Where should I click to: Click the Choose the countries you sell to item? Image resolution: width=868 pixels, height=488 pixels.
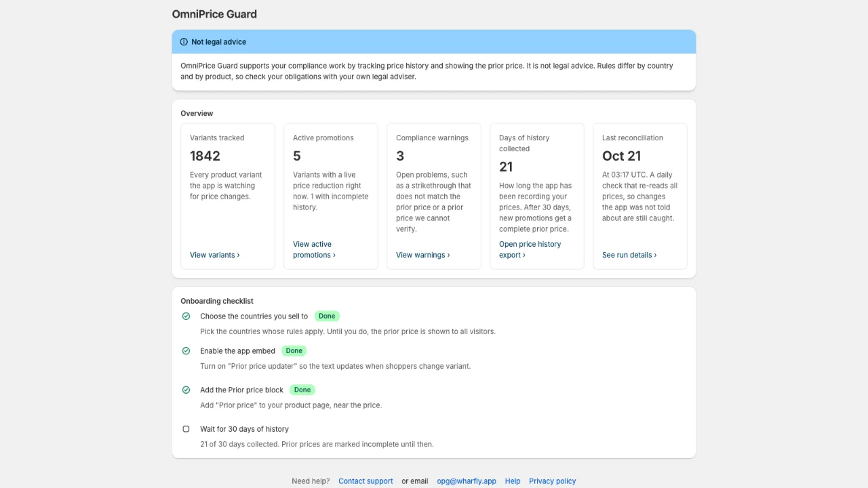click(x=254, y=316)
